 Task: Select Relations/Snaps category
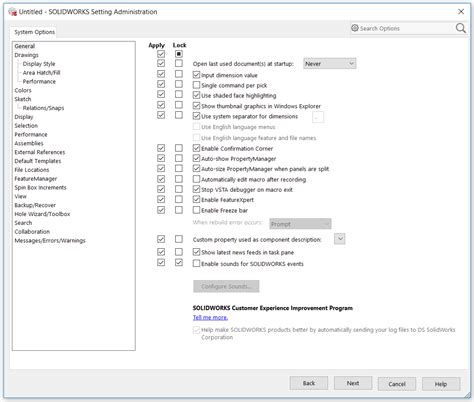43,108
